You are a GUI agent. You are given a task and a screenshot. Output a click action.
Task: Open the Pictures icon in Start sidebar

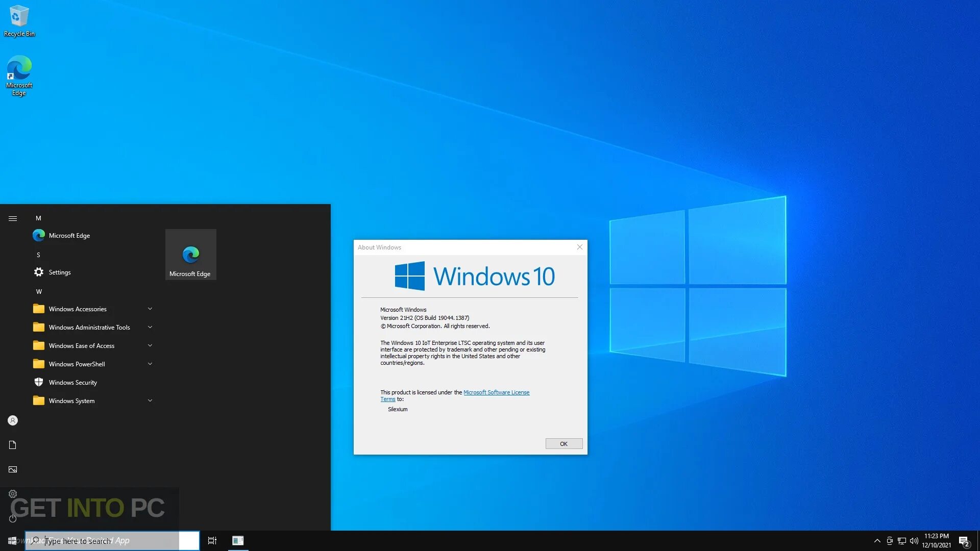tap(13, 469)
